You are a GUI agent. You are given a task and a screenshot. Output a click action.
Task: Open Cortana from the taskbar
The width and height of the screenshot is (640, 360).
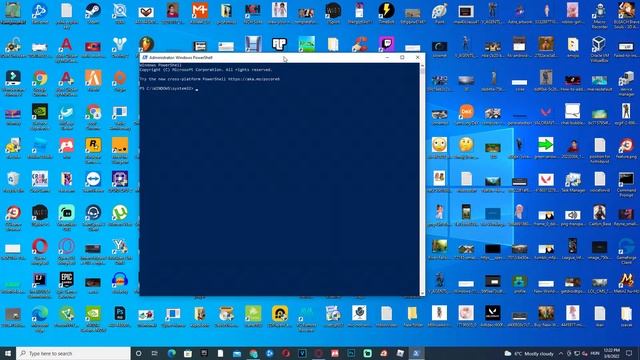tap(138, 353)
